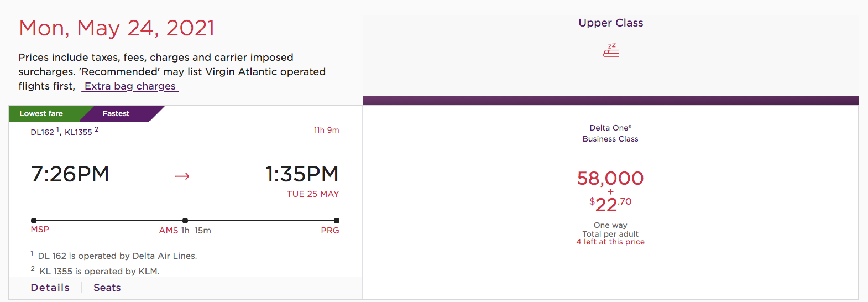Click the Delta One Business Class label
Viewport: 868px width, 302px height.
coord(610,133)
